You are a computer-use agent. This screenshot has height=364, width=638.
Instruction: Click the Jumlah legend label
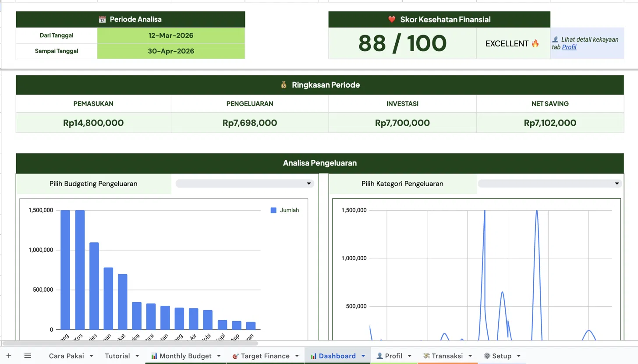coord(290,210)
